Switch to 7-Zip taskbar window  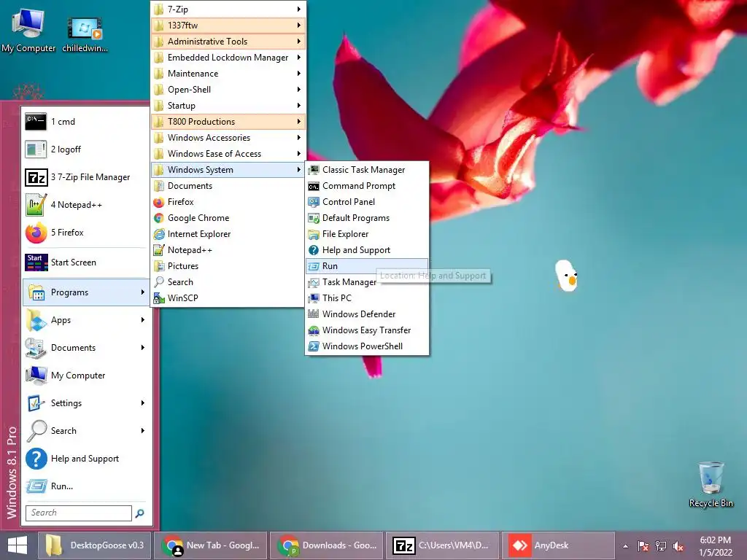(x=443, y=545)
